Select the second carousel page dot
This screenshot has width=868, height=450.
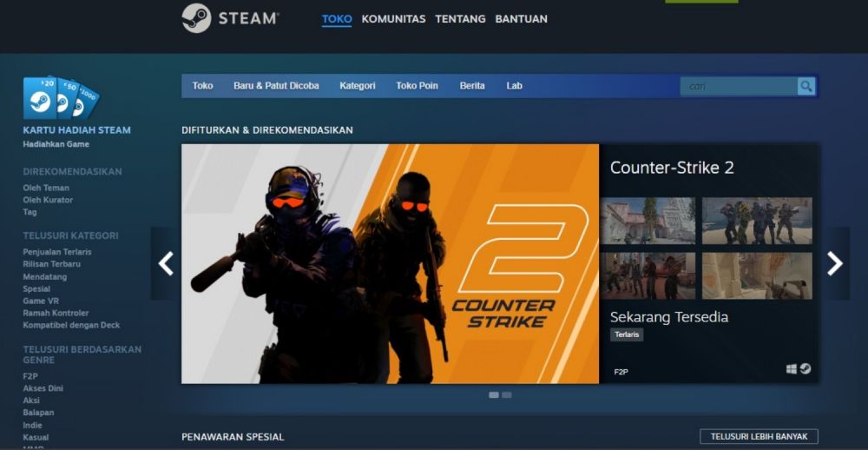[507, 395]
